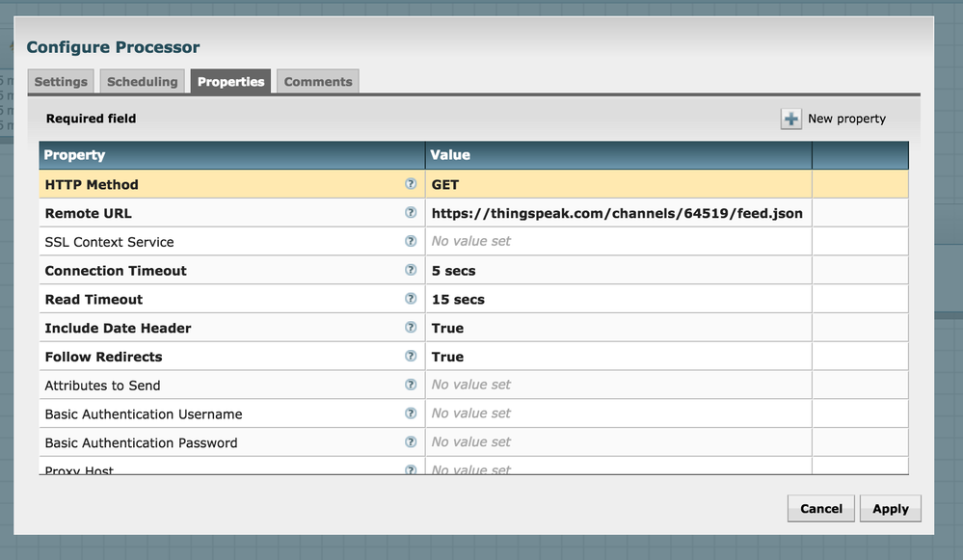Click the Apply button
Screen dimensions: 963x560
891,508
